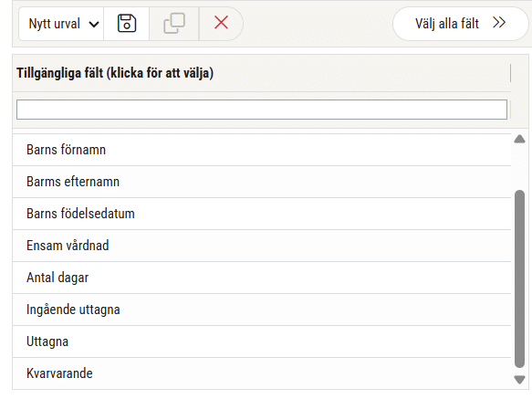This screenshot has height=399, width=532.
Task: Click the field search input box
Action: [x=262, y=110]
